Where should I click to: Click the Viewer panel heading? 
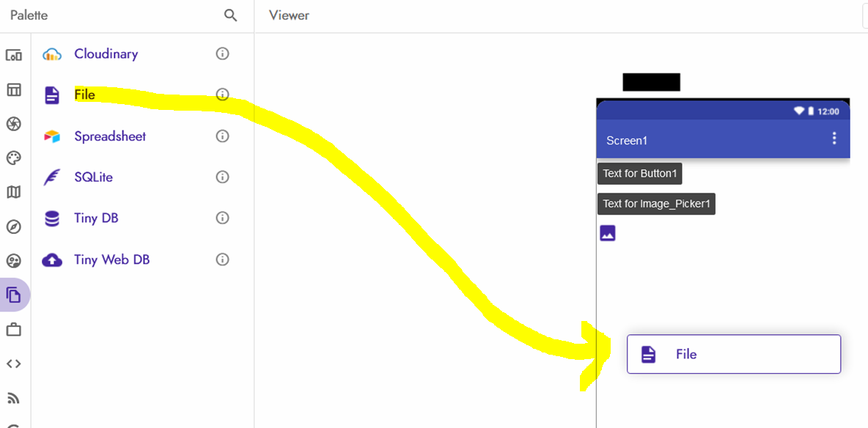(289, 15)
